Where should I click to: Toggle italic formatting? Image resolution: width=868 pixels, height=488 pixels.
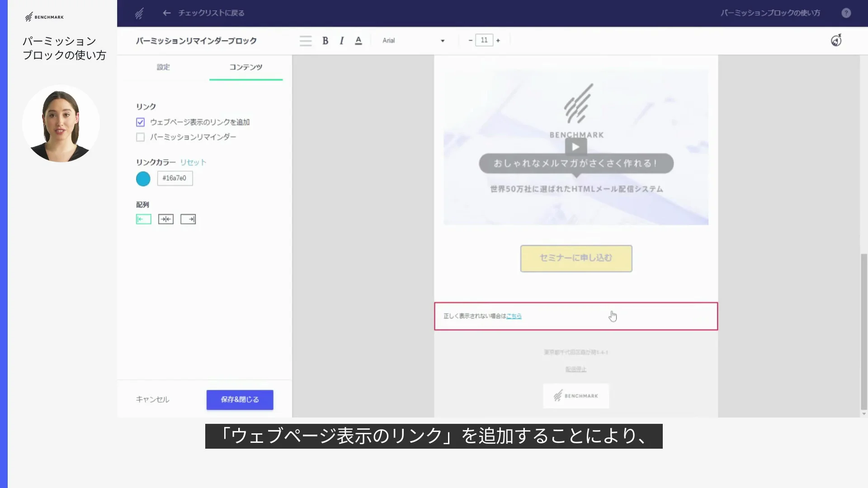point(342,41)
